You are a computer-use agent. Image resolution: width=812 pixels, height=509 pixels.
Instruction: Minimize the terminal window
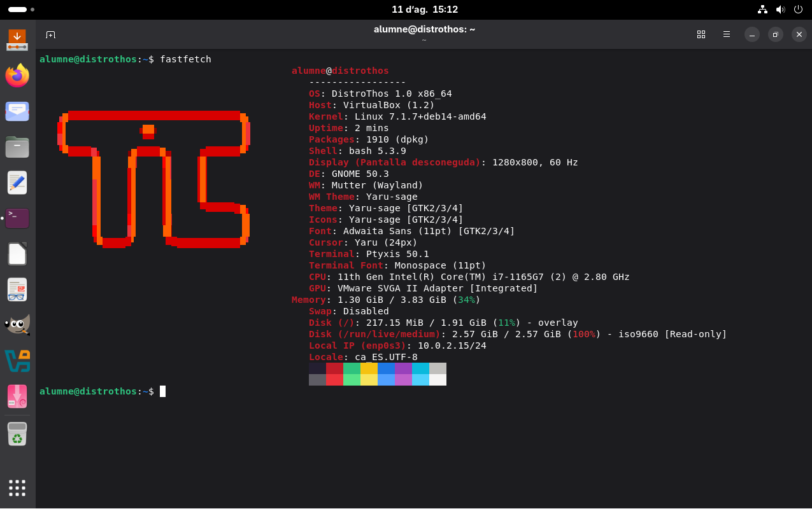[x=752, y=34]
